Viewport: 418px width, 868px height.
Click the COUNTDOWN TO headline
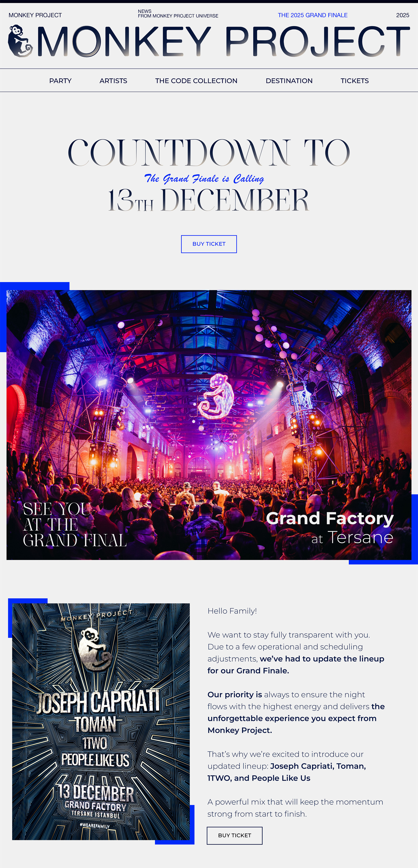click(209, 153)
